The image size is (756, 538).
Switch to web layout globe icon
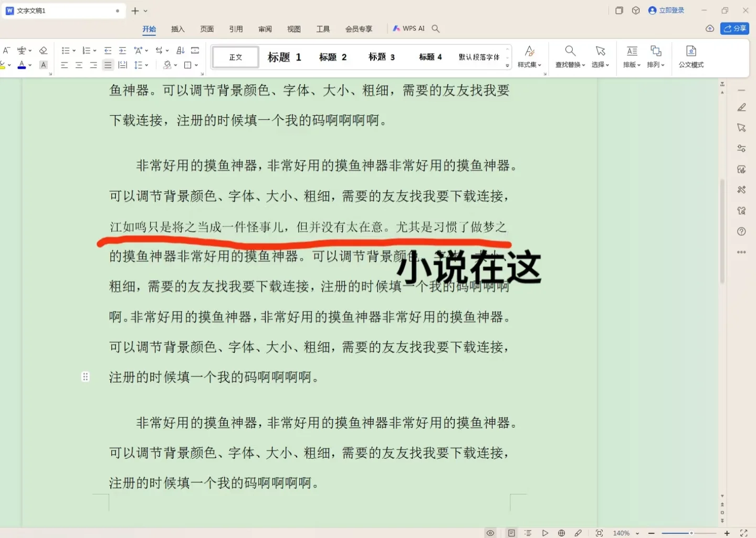click(x=561, y=533)
